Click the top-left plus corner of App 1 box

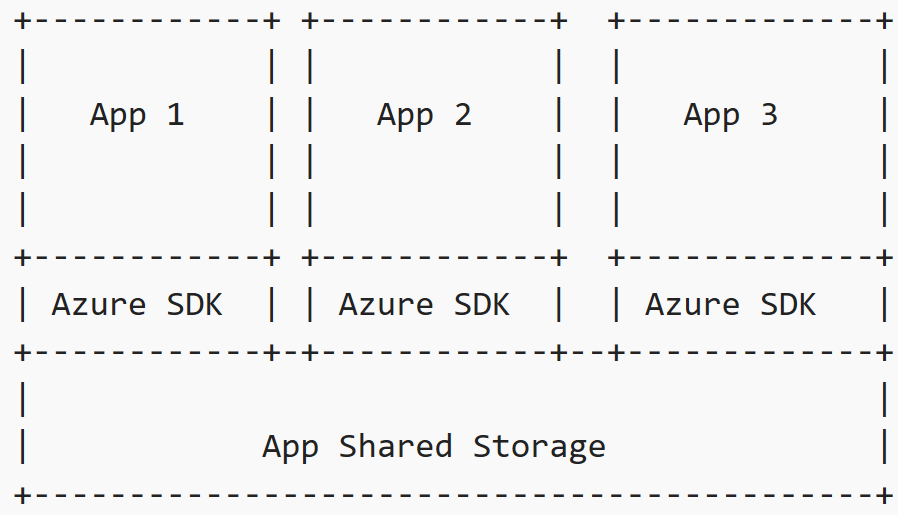coord(22,19)
